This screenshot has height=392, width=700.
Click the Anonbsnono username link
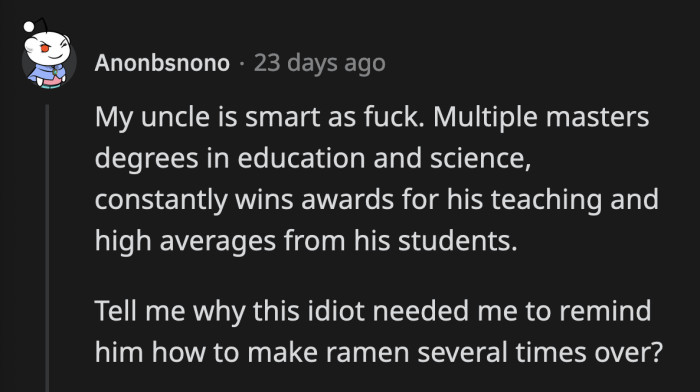pyautogui.click(x=162, y=63)
